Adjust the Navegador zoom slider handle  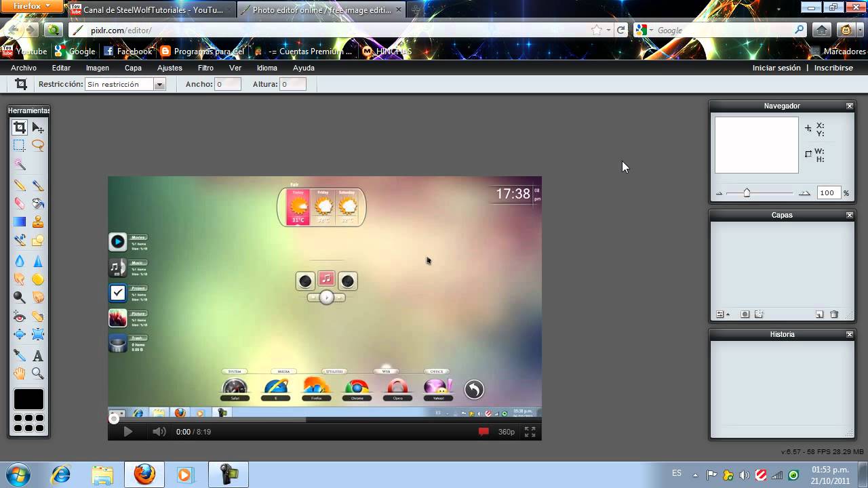click(747, 193)
